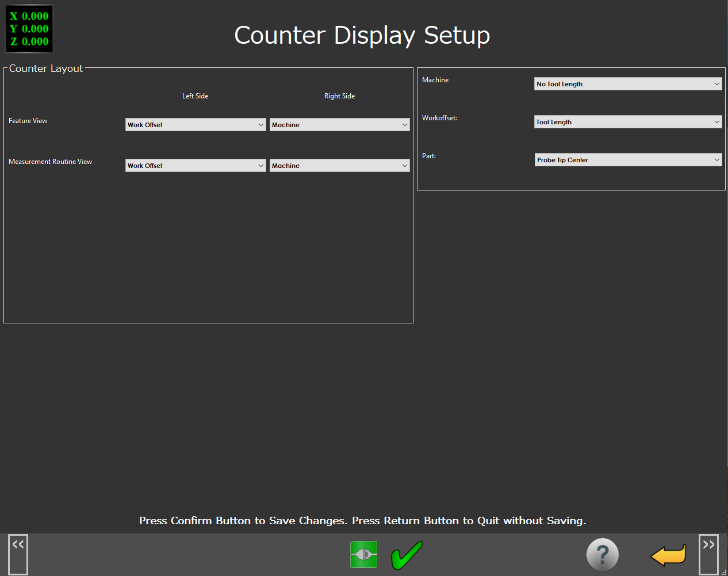
Task: Click the yellow Return arrow icon
Action: (x=668, y=555)
